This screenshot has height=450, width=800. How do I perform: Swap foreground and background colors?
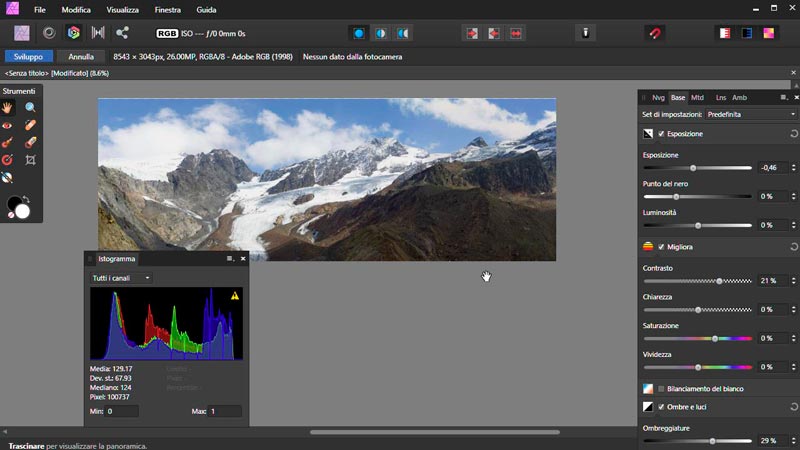[x=26, y=199]
